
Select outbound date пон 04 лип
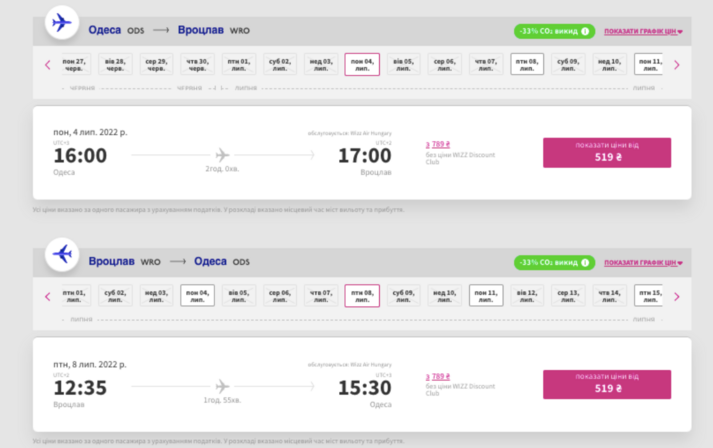[362, 65]
